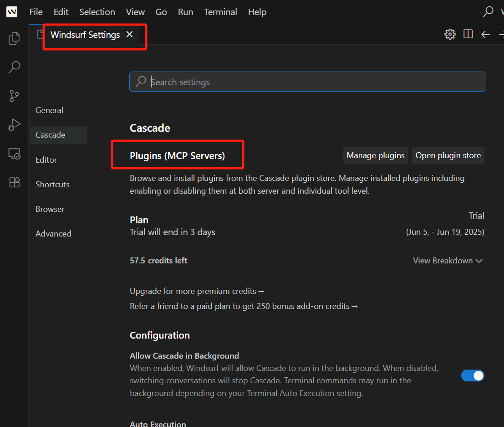Open the Run menu
The image size is (504, 427).
click(185, 12)
